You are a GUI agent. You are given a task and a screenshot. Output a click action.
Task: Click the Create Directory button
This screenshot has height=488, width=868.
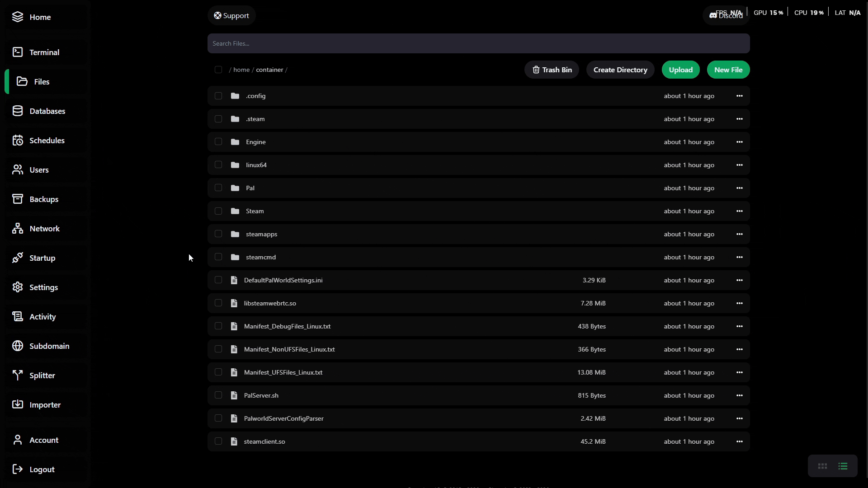point(620,70)
